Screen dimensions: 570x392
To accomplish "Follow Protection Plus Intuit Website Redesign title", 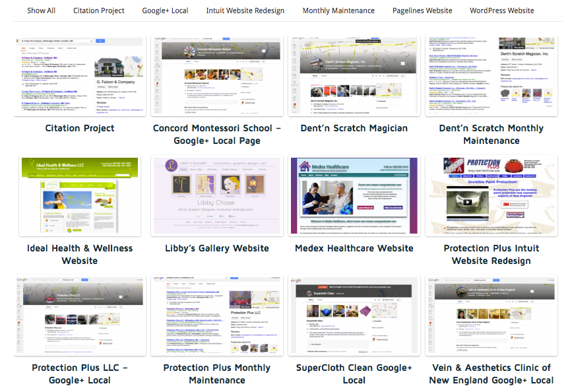I will [x=491, y=255].
